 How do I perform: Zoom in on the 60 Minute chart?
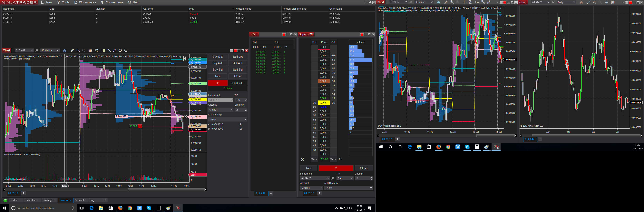(x=452, y=2)
